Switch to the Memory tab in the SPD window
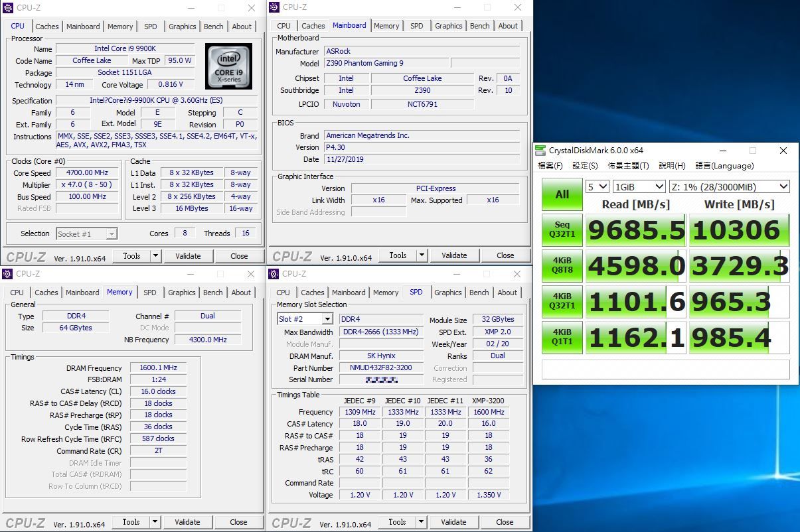Screen dimensions: 800x532 point(386,293)
